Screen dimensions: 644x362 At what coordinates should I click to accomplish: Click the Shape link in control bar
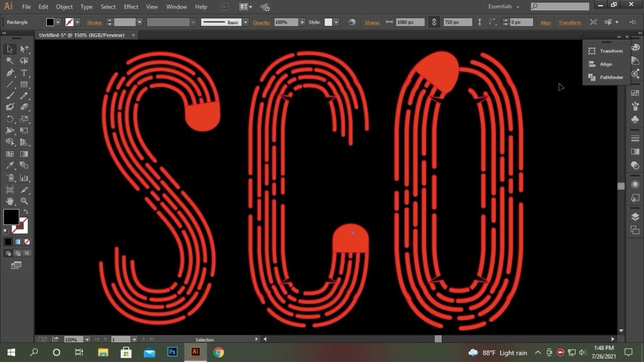click(372, 23)
